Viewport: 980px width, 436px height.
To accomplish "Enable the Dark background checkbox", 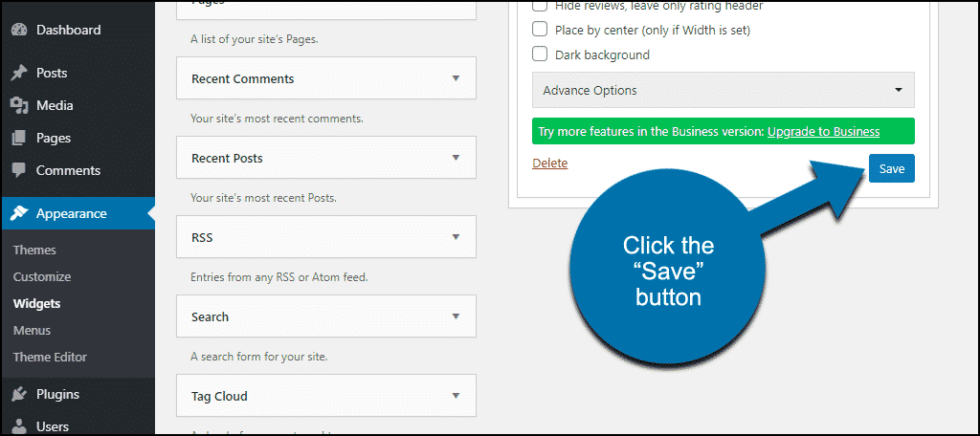I will pyautogui.click(x=540, y=54).
